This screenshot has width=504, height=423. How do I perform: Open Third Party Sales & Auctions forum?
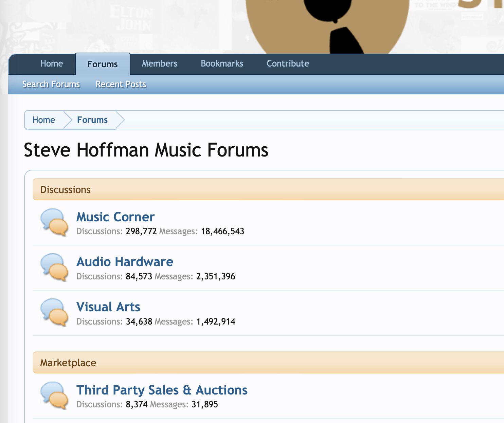point(162,390)
